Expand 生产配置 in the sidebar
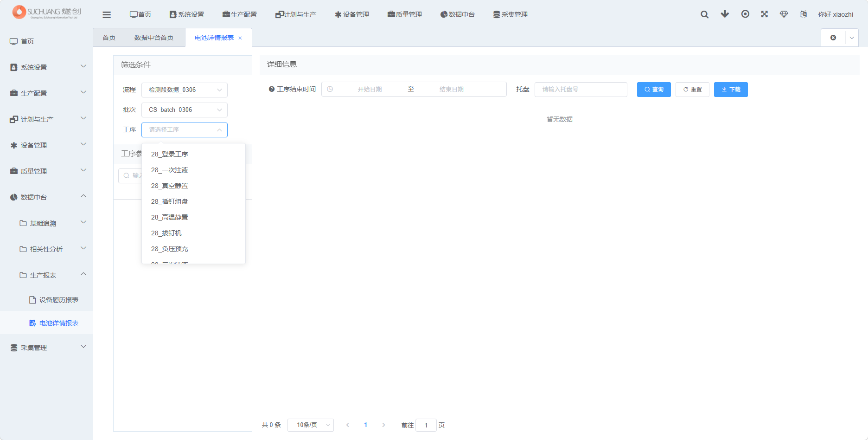The width and height of the screenshot is (868, 440). [x=46, y=93]
